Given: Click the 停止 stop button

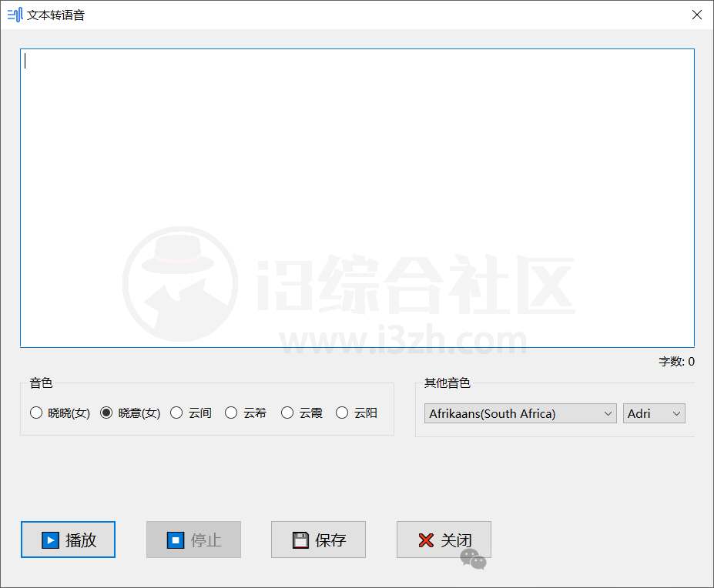Looking at the screenshot, I should tap(193, 540).
